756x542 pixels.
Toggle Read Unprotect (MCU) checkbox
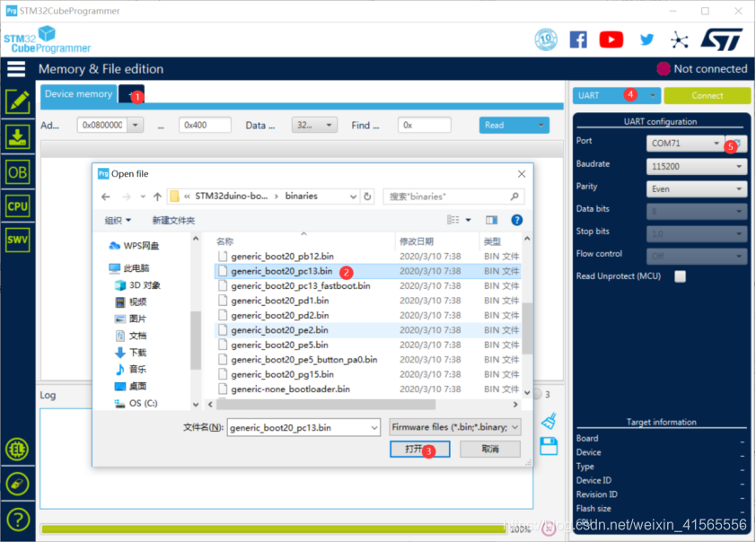[680, 276]
